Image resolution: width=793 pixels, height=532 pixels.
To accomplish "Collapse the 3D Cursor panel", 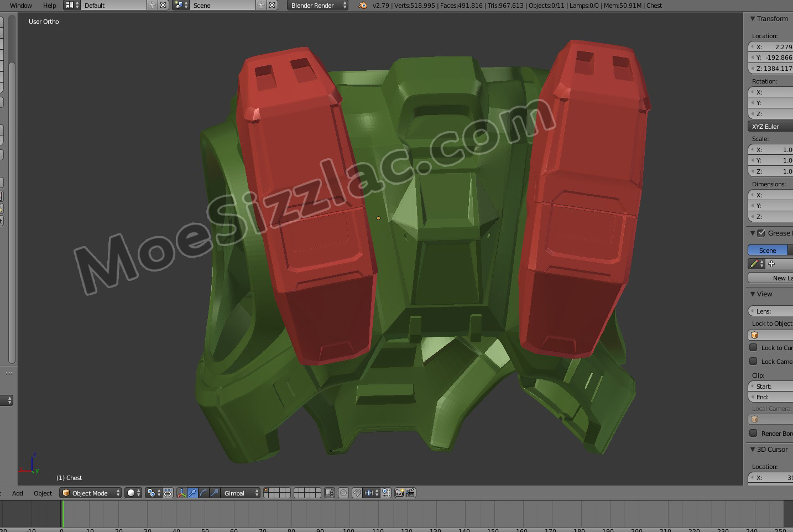I will click(753, 450).
